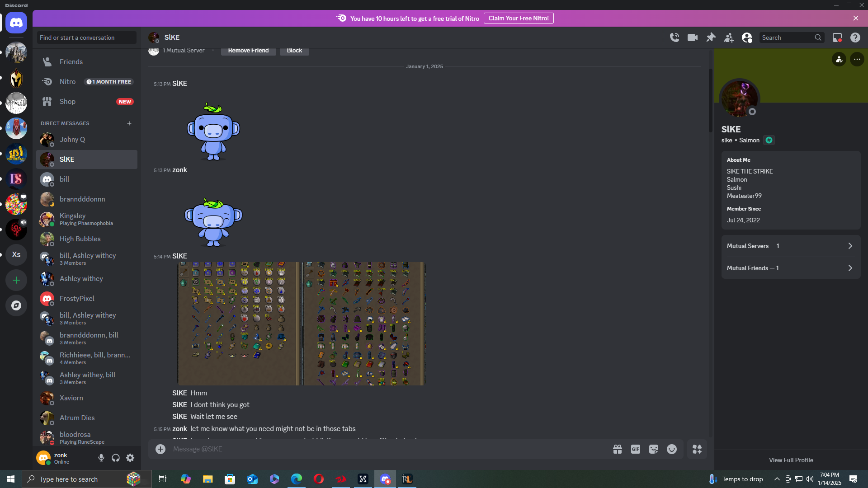868x488 pixels.
Task: Click SIKE's profile avatar
Action: tap(740, 98)
